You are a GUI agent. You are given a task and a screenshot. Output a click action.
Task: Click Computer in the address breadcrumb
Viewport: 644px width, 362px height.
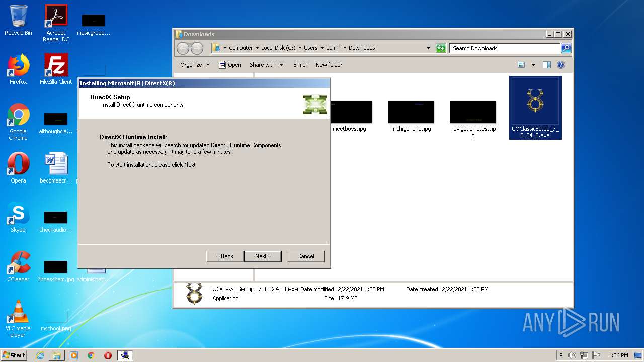(240, 48)
